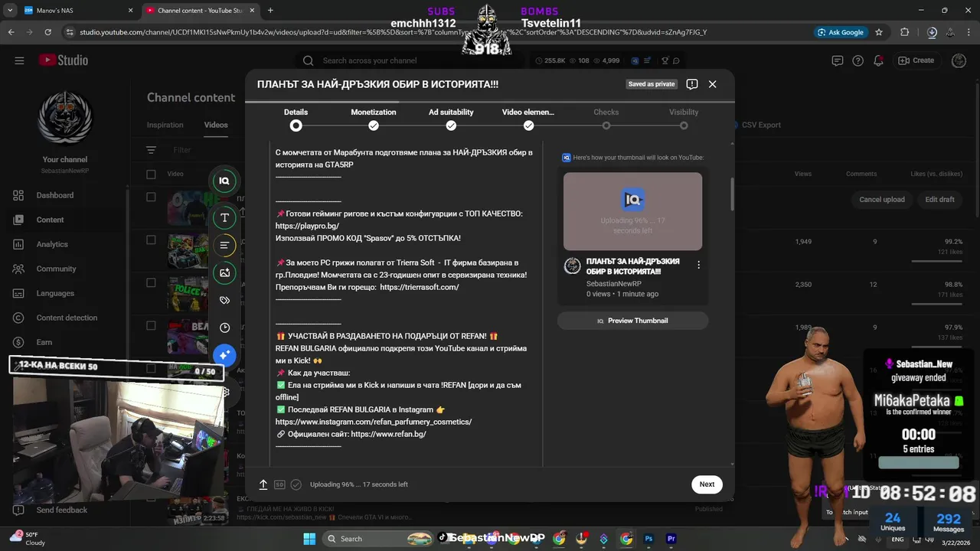980x551 pixels.
Task: Tick the checkbox on the 1,949 views row
Action: 151,240
